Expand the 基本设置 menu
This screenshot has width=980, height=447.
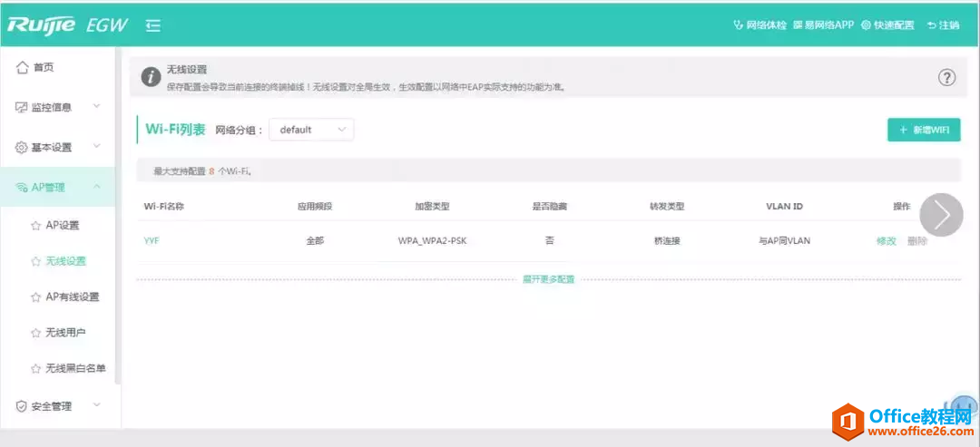(57, 147)
